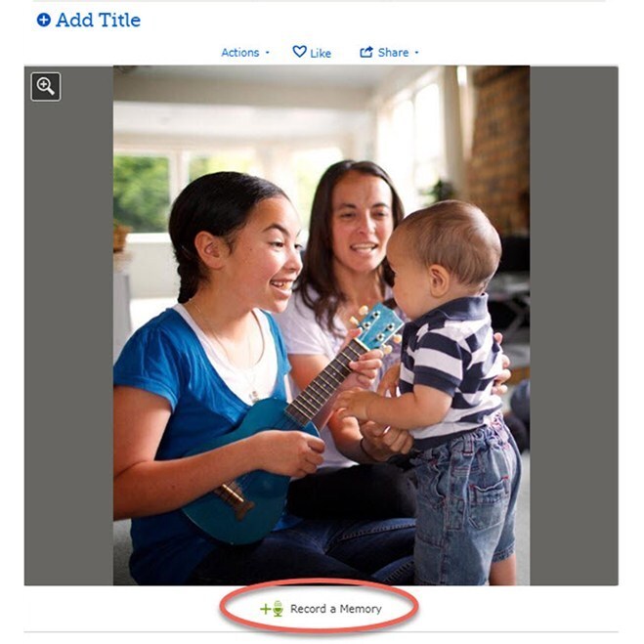Click the ukulele headstock tuning pegs in photo
Image resolution: width=644 pixels, height=644 pixels.
378,326
